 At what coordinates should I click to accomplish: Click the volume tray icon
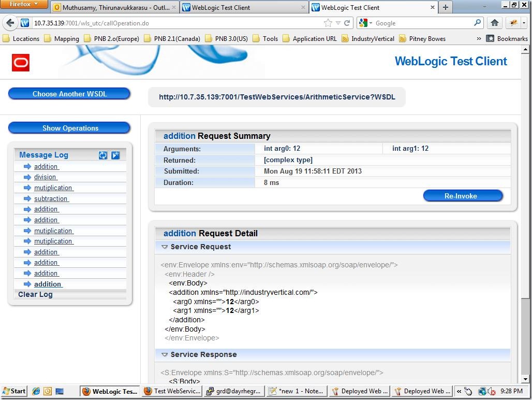(491, 391)
